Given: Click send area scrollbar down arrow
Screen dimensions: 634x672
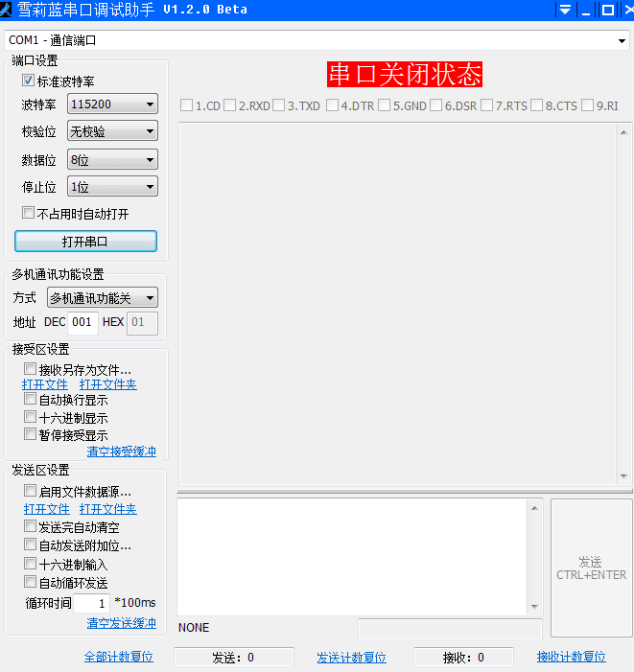Looking at the screenshot, I should click(x=534, y=606).
